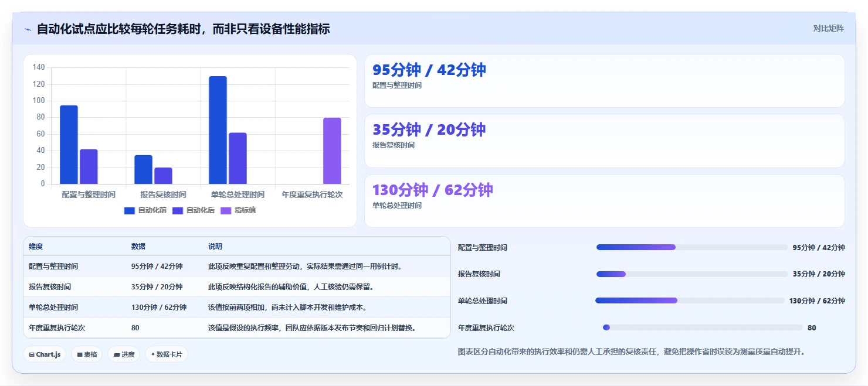Click the 自动化后 bar for 单轮总处理时间
868x386 pixels.
(x=238, y=158)
